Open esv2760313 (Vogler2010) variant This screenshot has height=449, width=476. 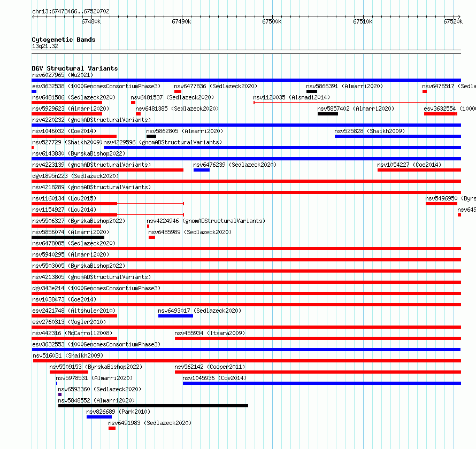coord(69,322)
